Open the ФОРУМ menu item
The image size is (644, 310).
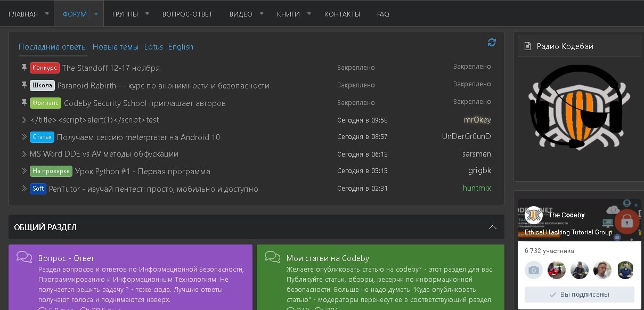75,14
